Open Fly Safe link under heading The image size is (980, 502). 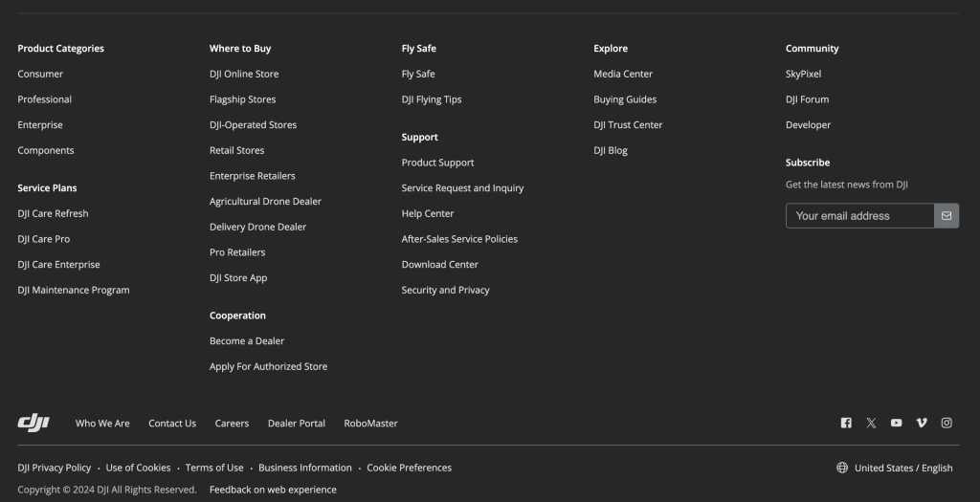click(x=418, y=74)
